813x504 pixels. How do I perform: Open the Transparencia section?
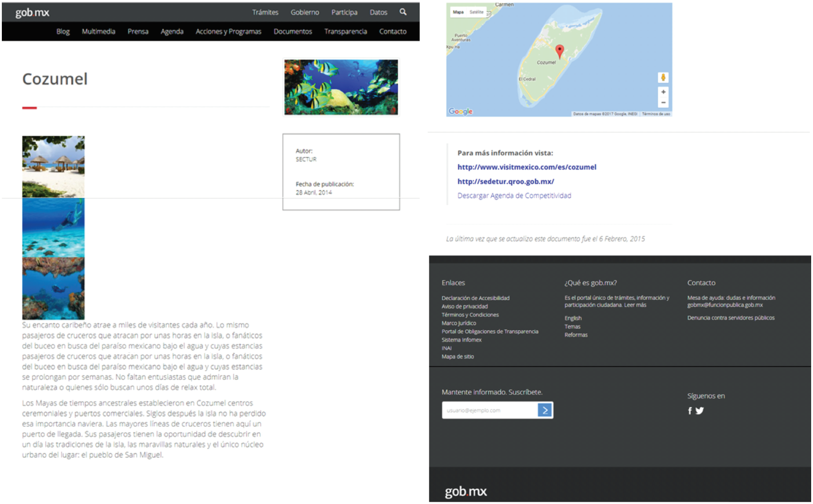pos(345,31)
